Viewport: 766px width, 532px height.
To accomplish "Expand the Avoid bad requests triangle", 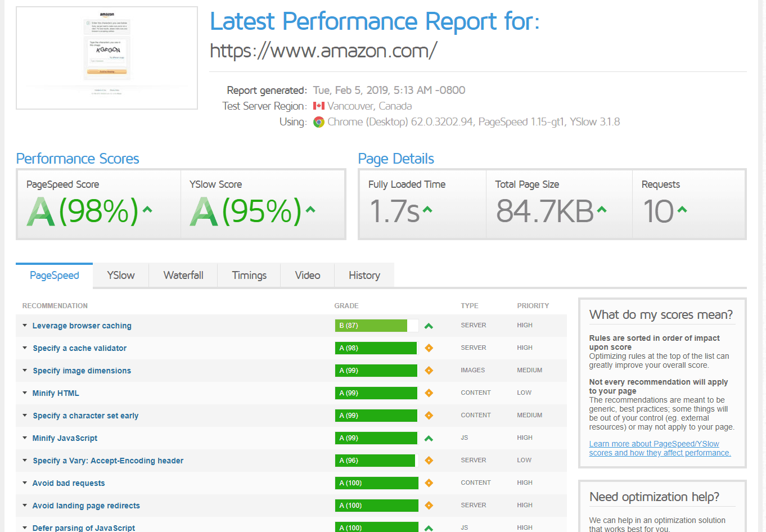I will coord(25,483).
